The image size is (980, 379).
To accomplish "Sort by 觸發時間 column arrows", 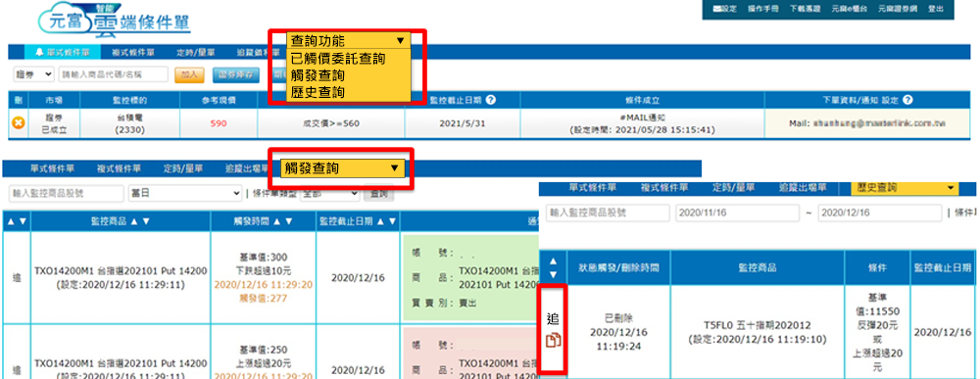I will click(x=283, y=221).
